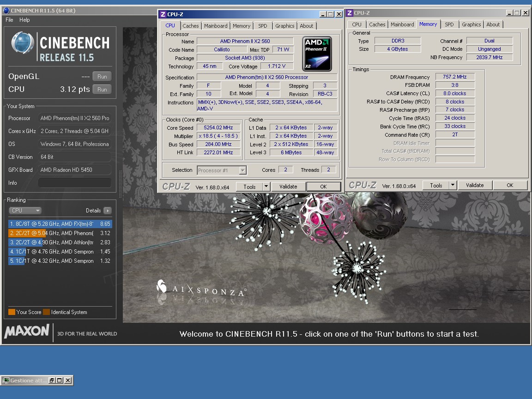This screenshot has height=399, width=532.
Task: Expand Tools dropdown arrow in right CPU-Z
Action: 453,185
